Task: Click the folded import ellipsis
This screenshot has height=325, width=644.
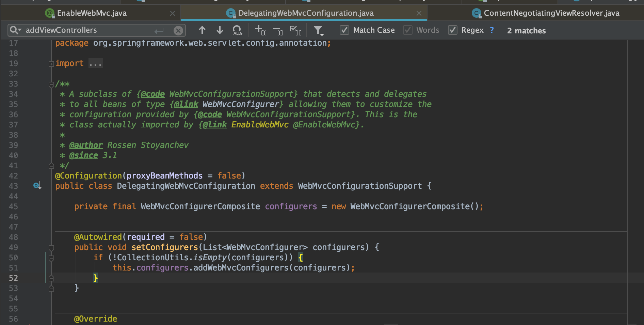Action: (95, 64)
